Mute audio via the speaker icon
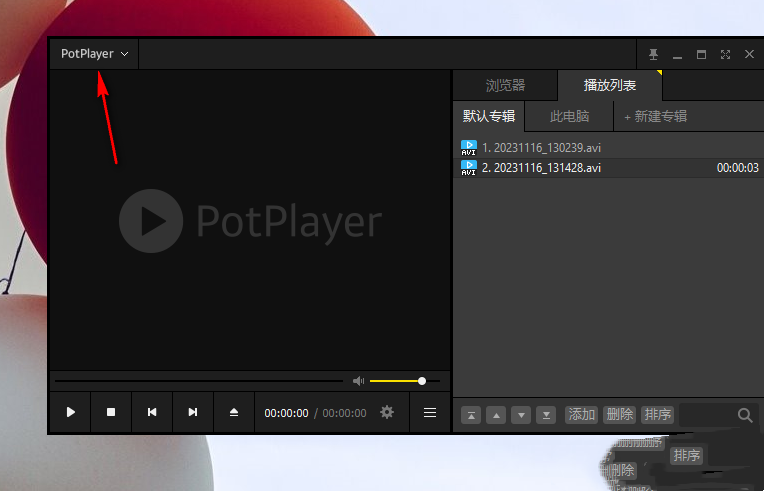The height and width of the screenshot is (491, 764). [x=358, y=381]
